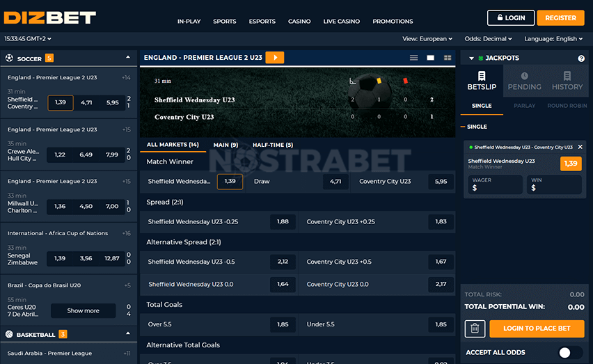
Task: Pick Sheffield Wednesday U23 -0.5 odds 2,12
Action: (x=283, y=262)
